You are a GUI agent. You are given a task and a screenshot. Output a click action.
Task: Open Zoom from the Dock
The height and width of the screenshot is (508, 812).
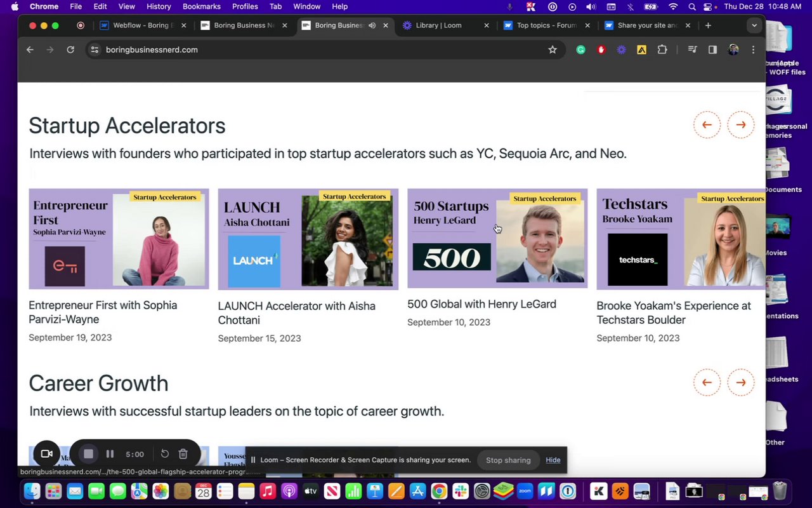click(525, 491)
